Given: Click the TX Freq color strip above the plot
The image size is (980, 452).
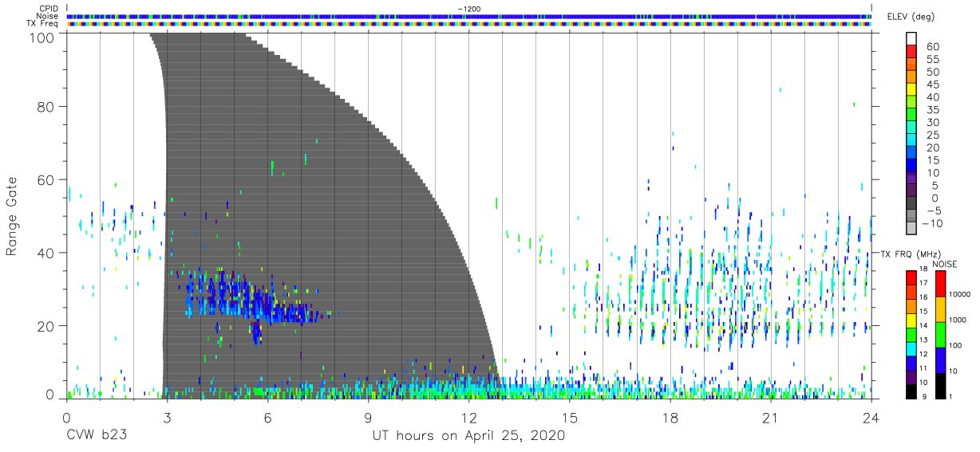Looking at the screenshot, I should point(469,23).
